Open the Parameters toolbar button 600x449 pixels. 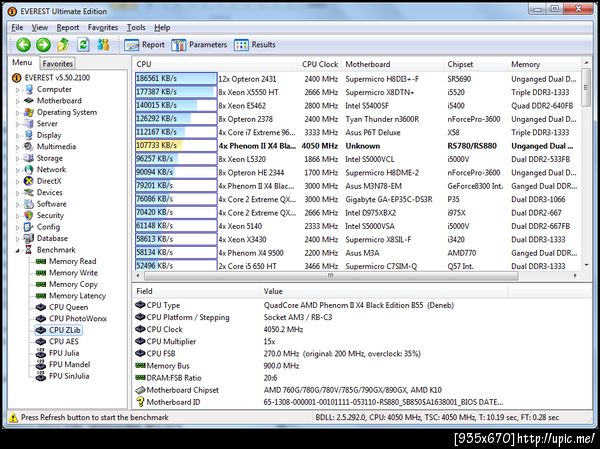[x=199, y=45]
